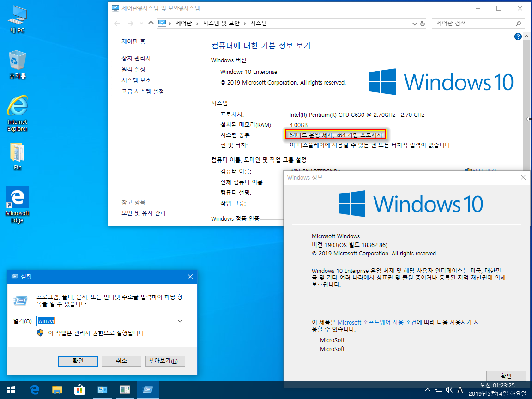
Task: Go back in Control Panel navigation
Action: [117, 24]
